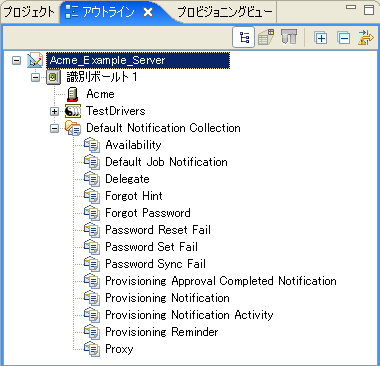Viewport: 380px width, 366px height.
Task: Click the table view toolbar icon
Action: [266, 37]
